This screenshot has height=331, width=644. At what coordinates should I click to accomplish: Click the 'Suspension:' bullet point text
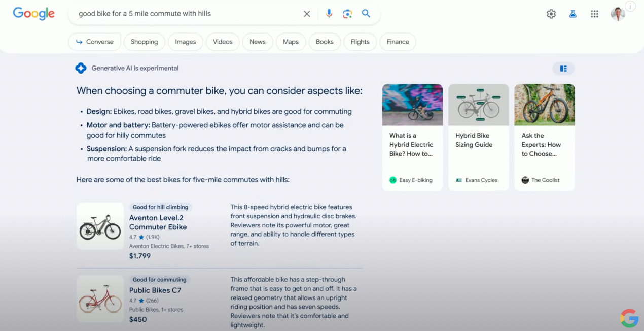(217, 153)
